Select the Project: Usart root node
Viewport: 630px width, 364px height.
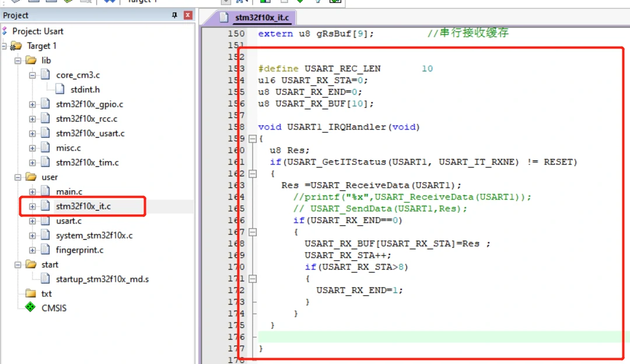38,31
